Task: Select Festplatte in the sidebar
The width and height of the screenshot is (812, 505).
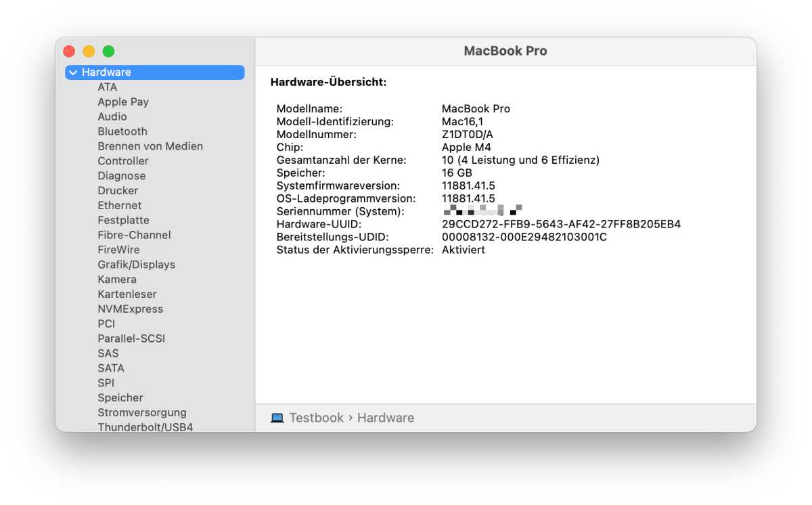Action: click(x=124, y=220)
